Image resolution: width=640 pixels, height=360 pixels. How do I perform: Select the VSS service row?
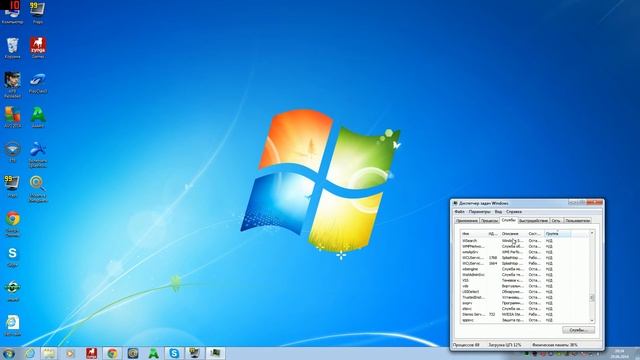pyautogui.click(x=525, y=280)
